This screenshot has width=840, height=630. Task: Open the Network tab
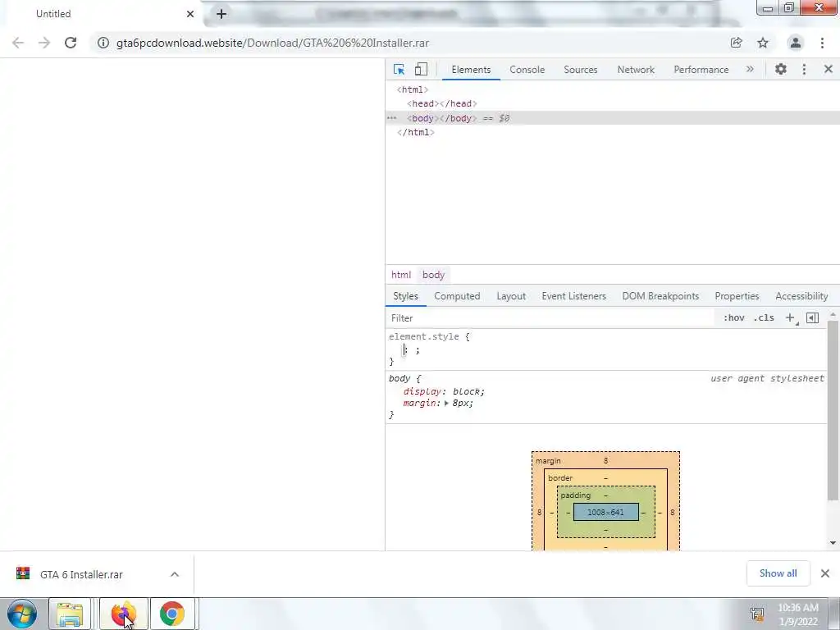pos(636,70)
